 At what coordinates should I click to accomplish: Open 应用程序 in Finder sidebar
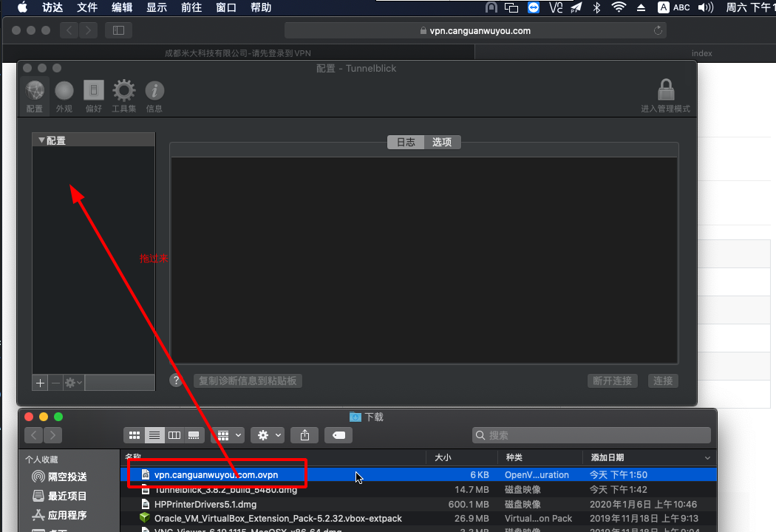pos(59,515)
